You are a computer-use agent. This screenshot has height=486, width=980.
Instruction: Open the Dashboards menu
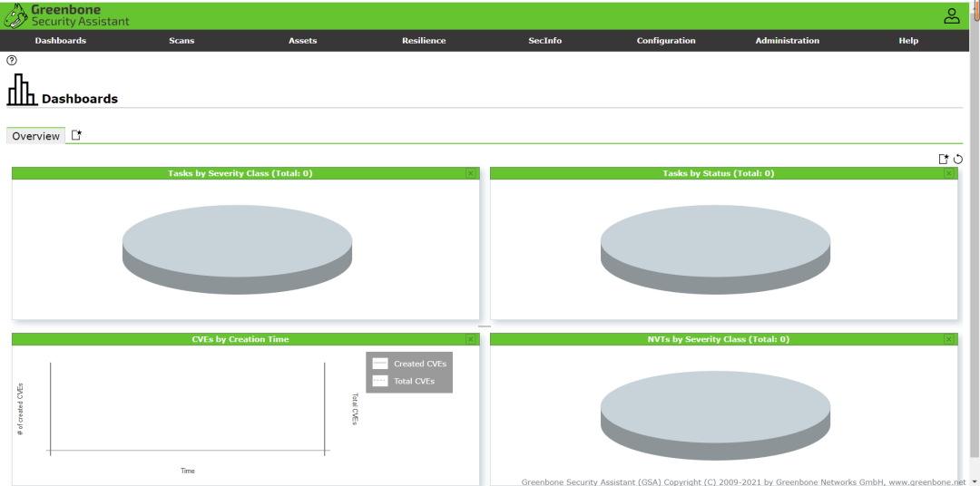[x=61, y=41]
